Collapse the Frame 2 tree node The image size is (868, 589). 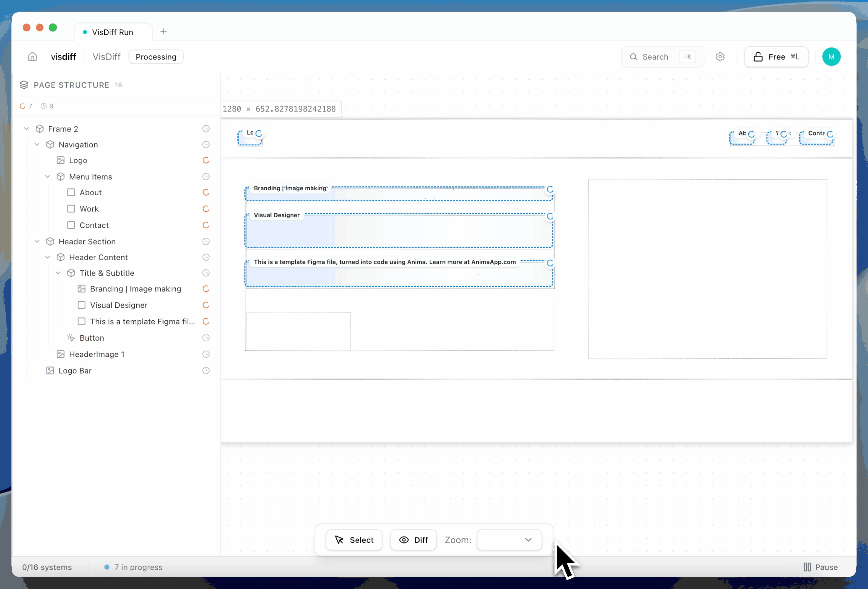(x=26, y=129)
